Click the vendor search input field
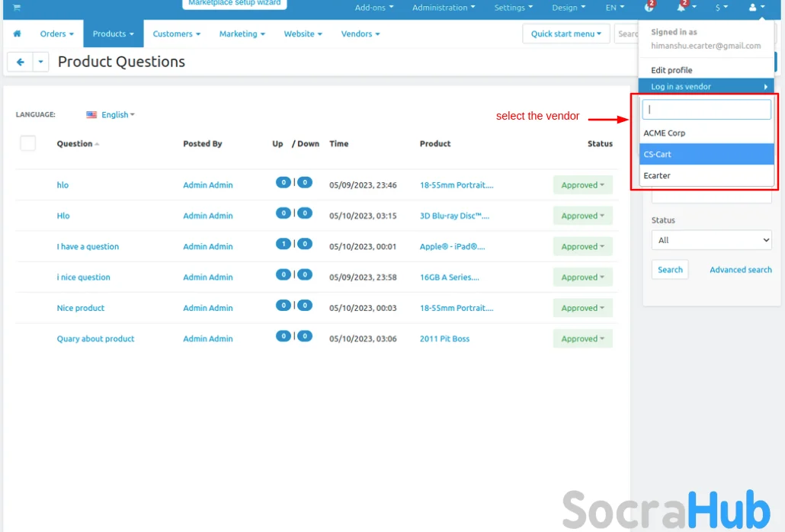Screen dimensions: 785x532 click(x=706, y=110)
